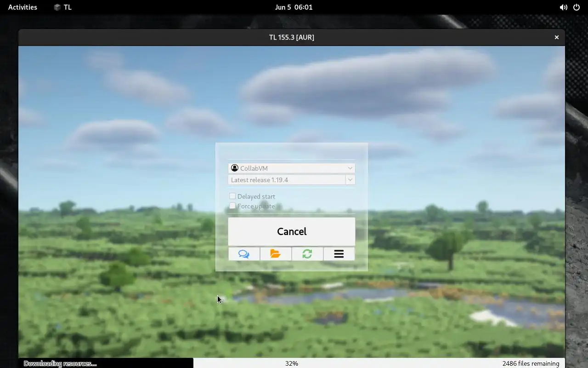Open the TL app menu in top bar

tap(63, 7)
